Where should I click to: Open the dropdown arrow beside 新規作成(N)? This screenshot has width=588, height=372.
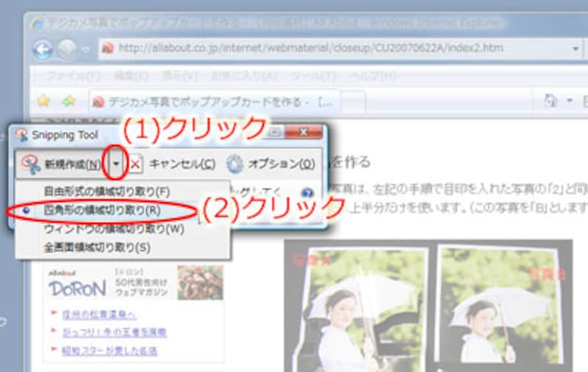(116, 164)
